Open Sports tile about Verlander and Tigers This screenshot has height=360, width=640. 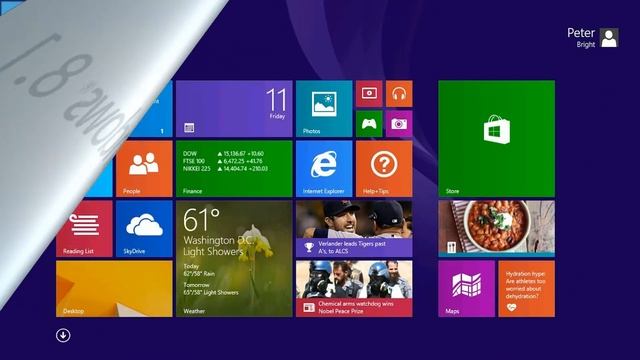click(x=354, y=229)
